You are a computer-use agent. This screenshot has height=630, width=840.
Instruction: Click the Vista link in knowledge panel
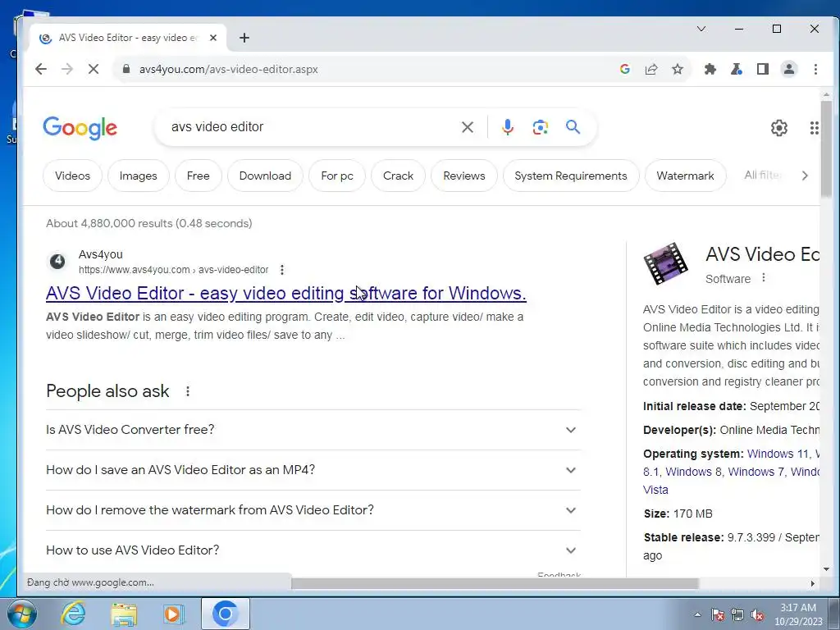point(655,490)
